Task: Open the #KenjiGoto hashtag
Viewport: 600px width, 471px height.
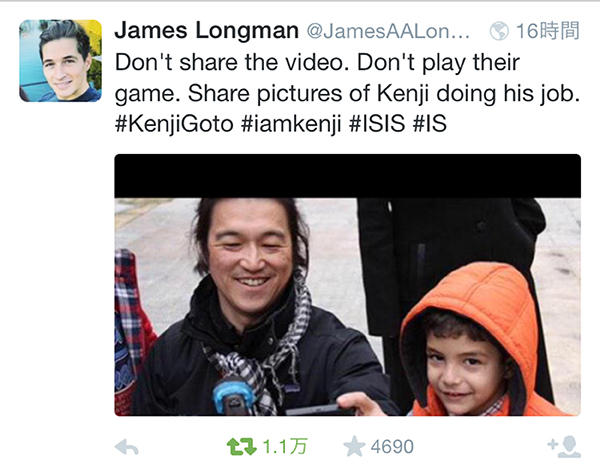Action: [174, 124]
